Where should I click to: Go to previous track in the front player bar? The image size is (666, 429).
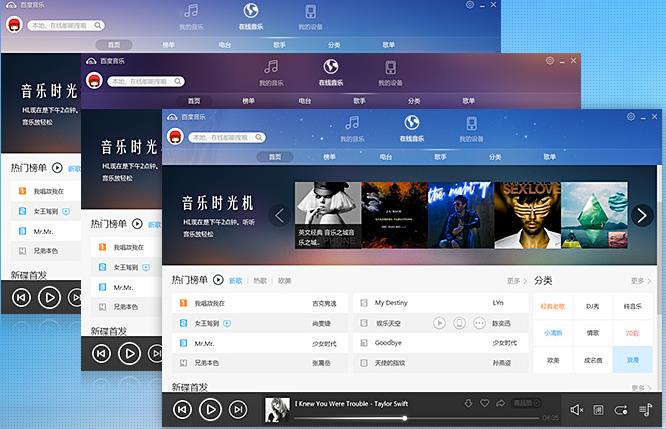click(182, 409)
